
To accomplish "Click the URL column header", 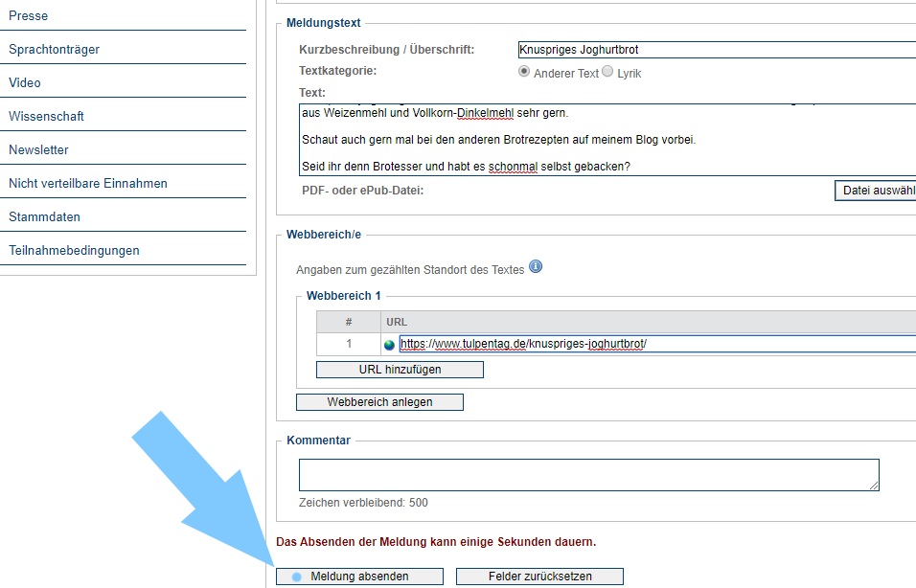I will tap(397, 322).
